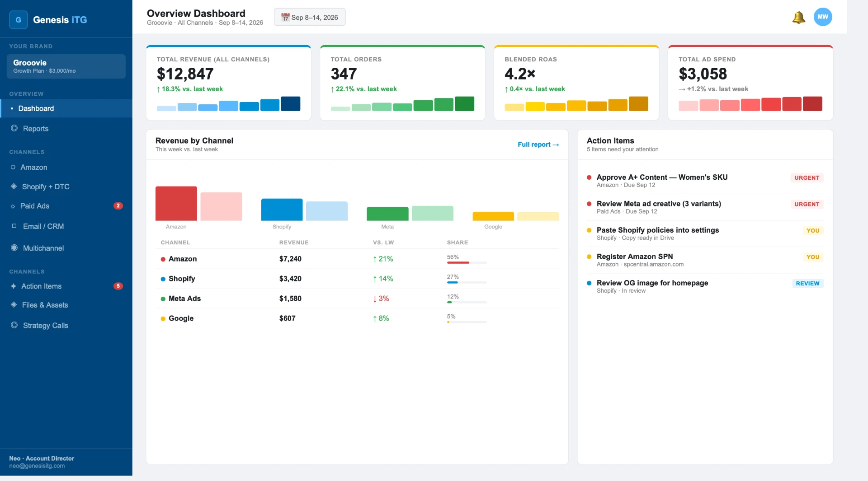Image resolution: width=868 pixels, height=481 pixels.
Task: Click the Files & Assets icon
Action: tap(14, 305)
